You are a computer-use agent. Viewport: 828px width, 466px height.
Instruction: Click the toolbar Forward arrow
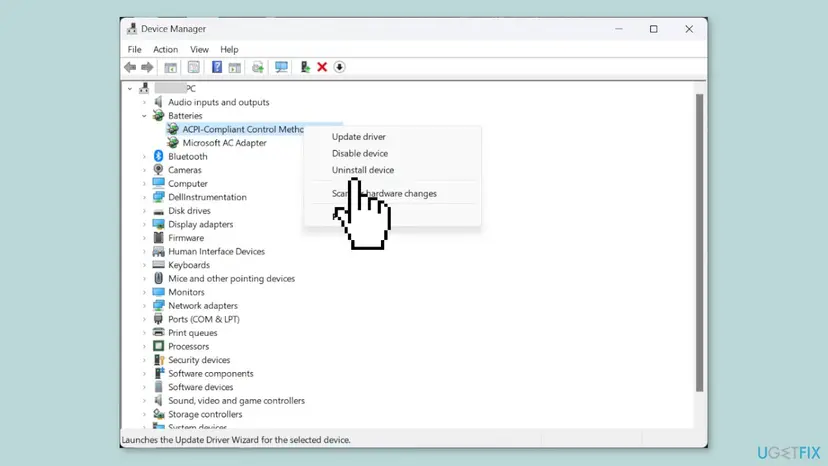click(147, 67)
